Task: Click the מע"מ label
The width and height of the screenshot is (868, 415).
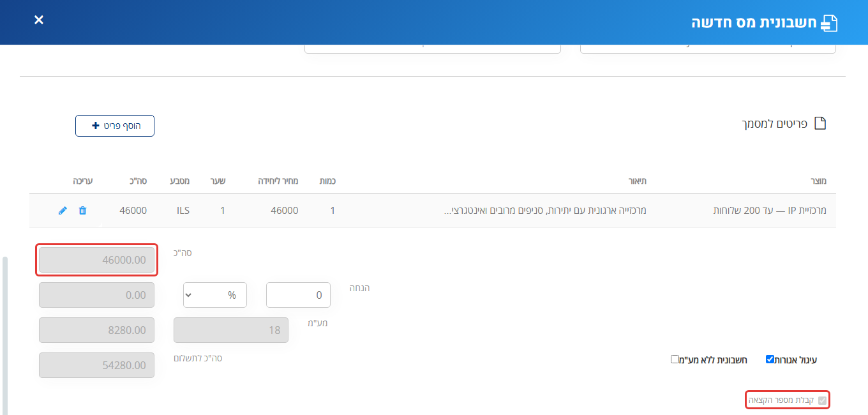Action: coord(318,323)
